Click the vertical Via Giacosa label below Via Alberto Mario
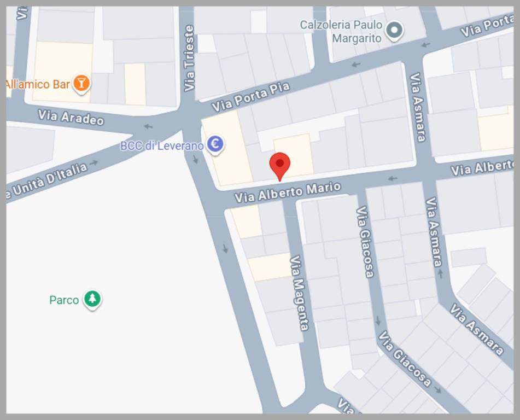This screenshot has height=420, width=520. tap(365, 242)
